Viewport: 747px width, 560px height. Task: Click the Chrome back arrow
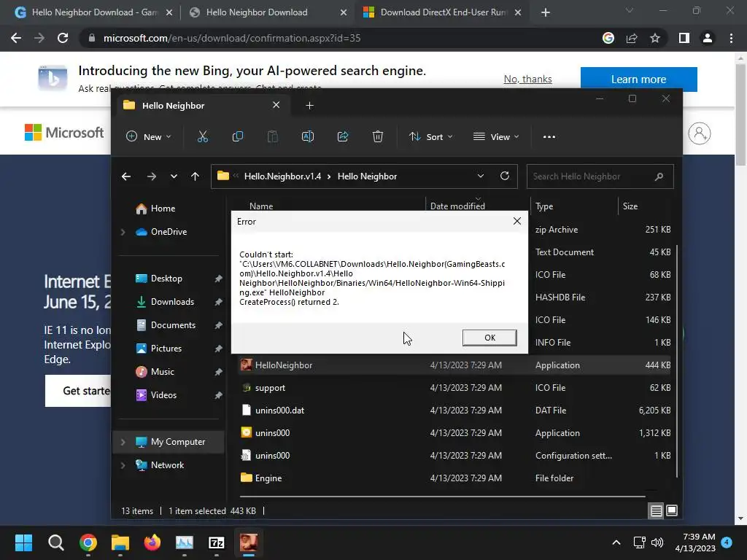tap(16, 38)
